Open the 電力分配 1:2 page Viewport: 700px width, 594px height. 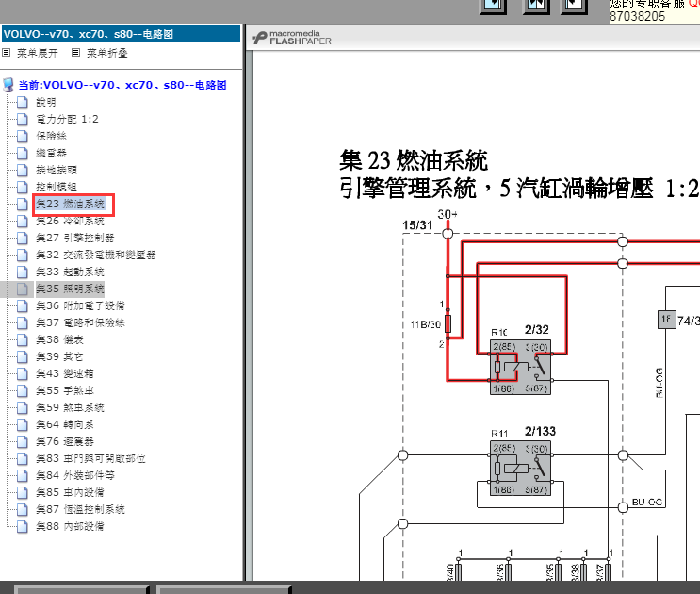pos(67,119)
